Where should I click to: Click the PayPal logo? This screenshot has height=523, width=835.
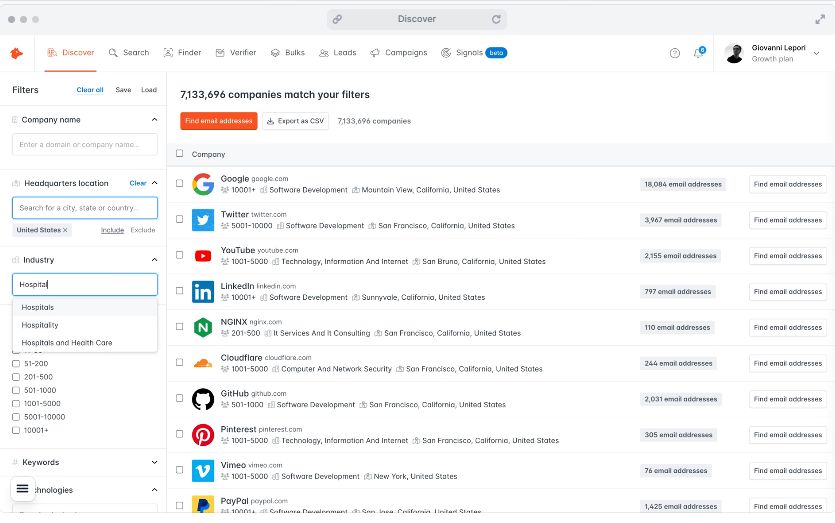pyautogui.click(x=203, y=504)
